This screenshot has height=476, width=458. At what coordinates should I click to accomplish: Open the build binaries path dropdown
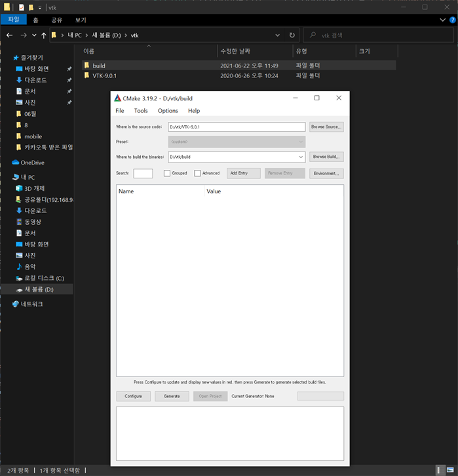301,157
